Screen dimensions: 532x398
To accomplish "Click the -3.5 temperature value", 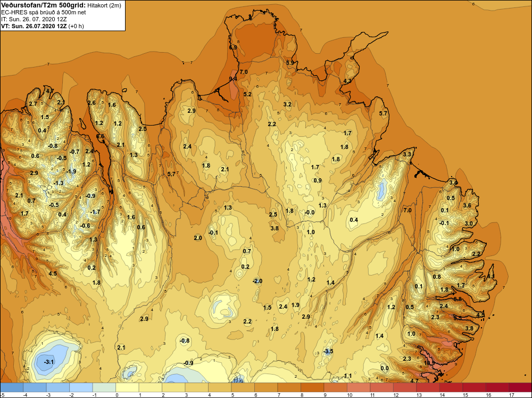I will pyautogui.click(x=328, y=351).
